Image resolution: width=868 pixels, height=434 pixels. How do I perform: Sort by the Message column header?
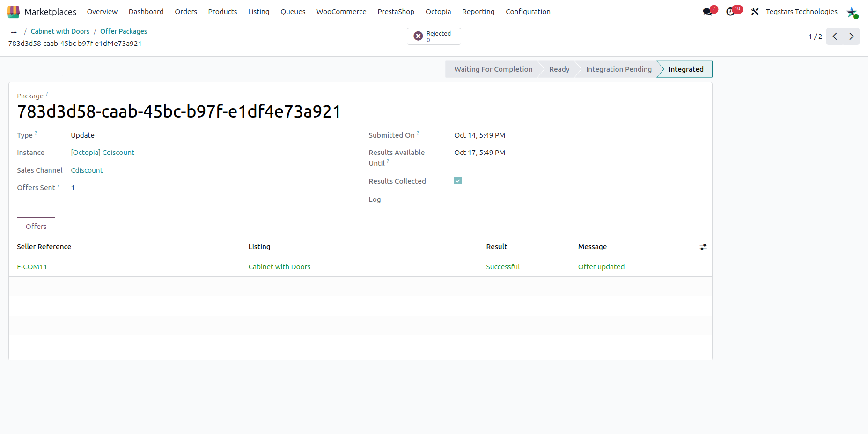tap(592, 247)
